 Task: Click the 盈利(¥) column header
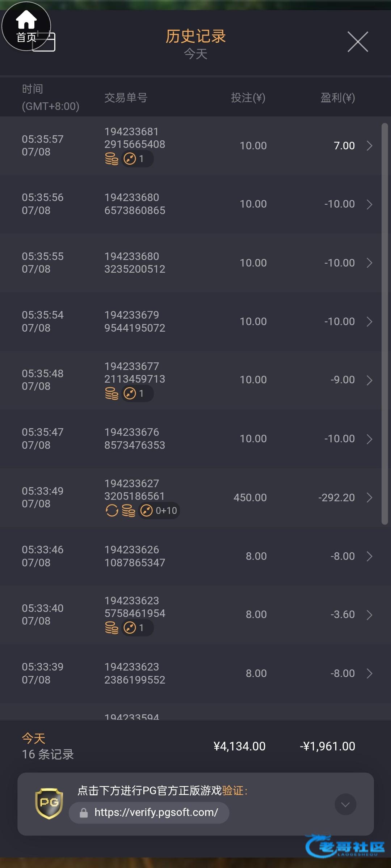pos(337,98)
